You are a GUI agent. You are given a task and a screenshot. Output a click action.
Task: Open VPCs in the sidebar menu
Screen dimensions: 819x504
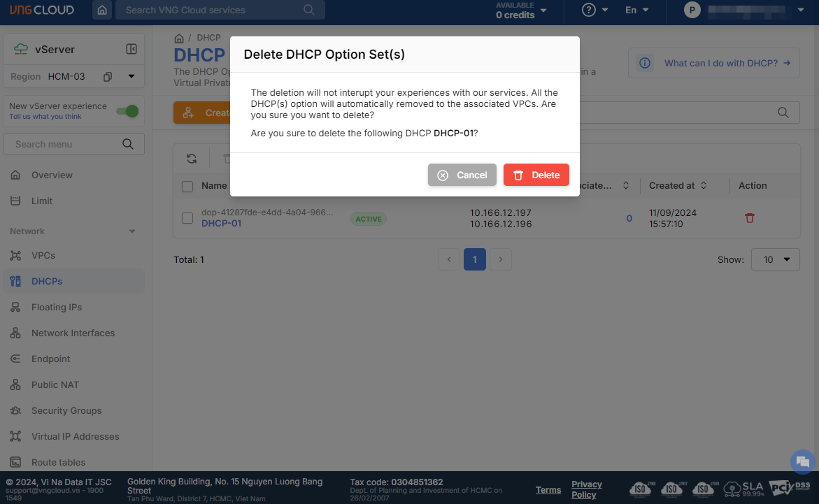(x=43, y=255)
